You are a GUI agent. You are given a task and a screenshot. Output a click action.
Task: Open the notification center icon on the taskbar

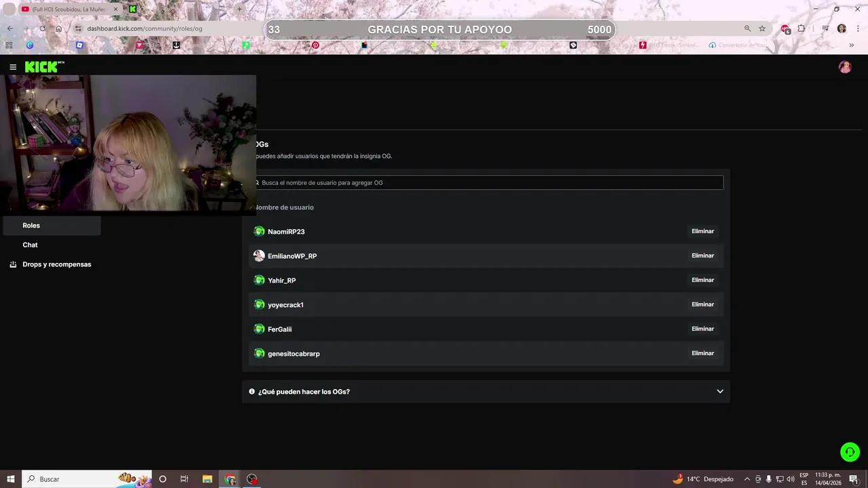[854, 479]
